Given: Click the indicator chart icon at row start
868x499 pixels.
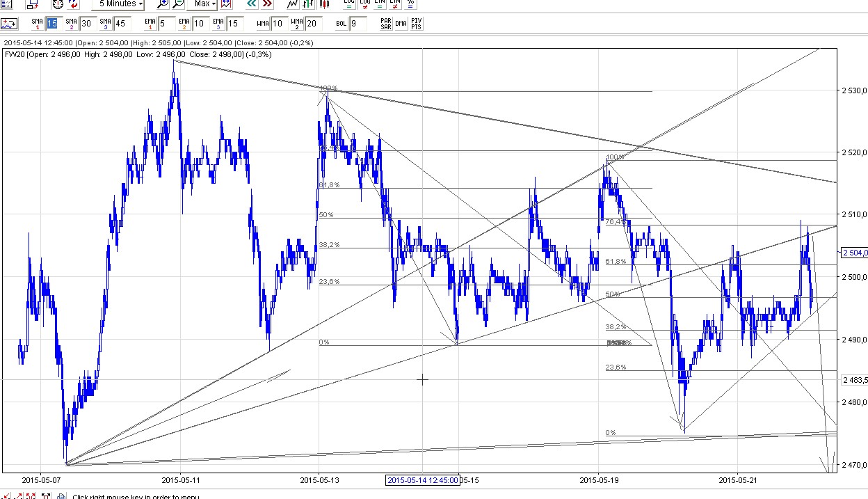Looking at the screenshot, I should [x=9, y=24].
